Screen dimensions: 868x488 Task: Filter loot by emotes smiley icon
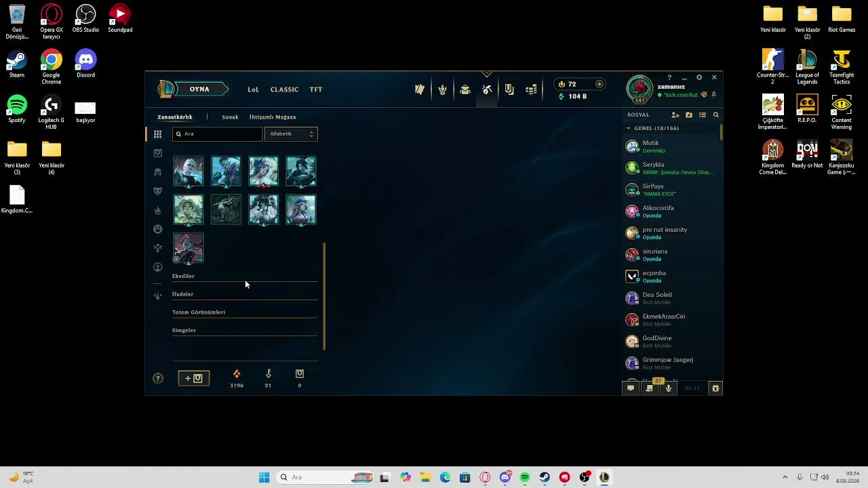coord(157,229)
